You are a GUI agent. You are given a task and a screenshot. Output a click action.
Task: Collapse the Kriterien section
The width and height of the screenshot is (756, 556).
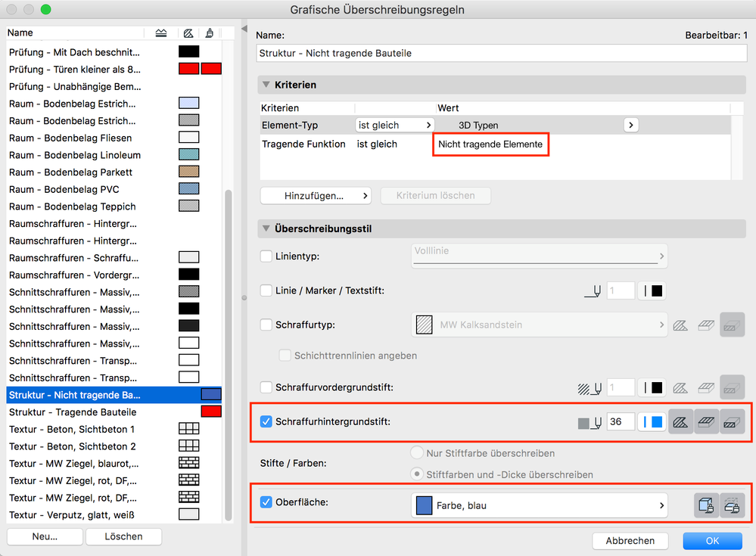(x=266, y=84)
